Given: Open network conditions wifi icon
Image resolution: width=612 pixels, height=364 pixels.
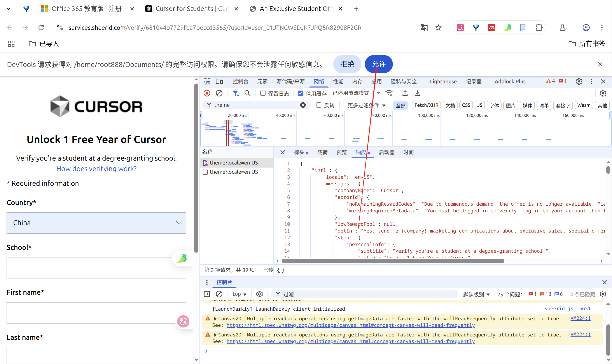Looking at the screenshot, I should [x=389, y=93].
